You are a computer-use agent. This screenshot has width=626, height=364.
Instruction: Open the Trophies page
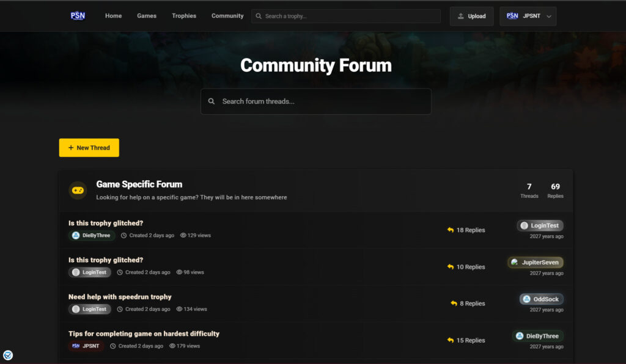(x=184, y=16)
